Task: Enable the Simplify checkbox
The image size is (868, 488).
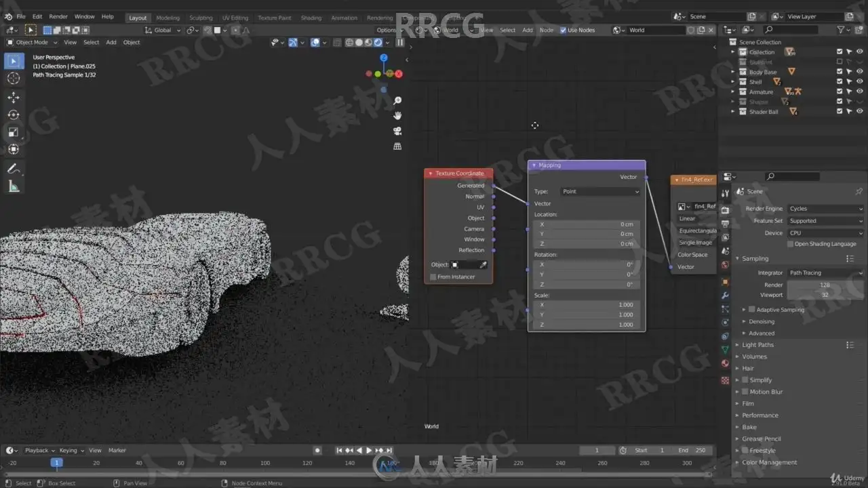Action: click(745, 380)
